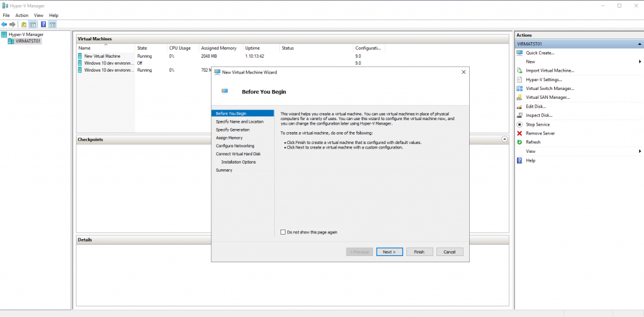The height and width of the screenshot is (317, 644).
Task: Select Before You Begin wizard step
Action: point(242,113)
